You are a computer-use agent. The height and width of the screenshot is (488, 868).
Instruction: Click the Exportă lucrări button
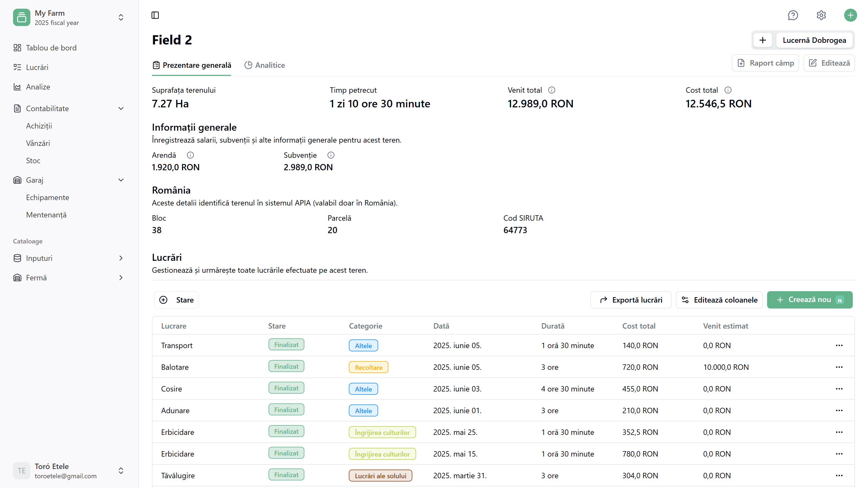[x=630, y=300]
